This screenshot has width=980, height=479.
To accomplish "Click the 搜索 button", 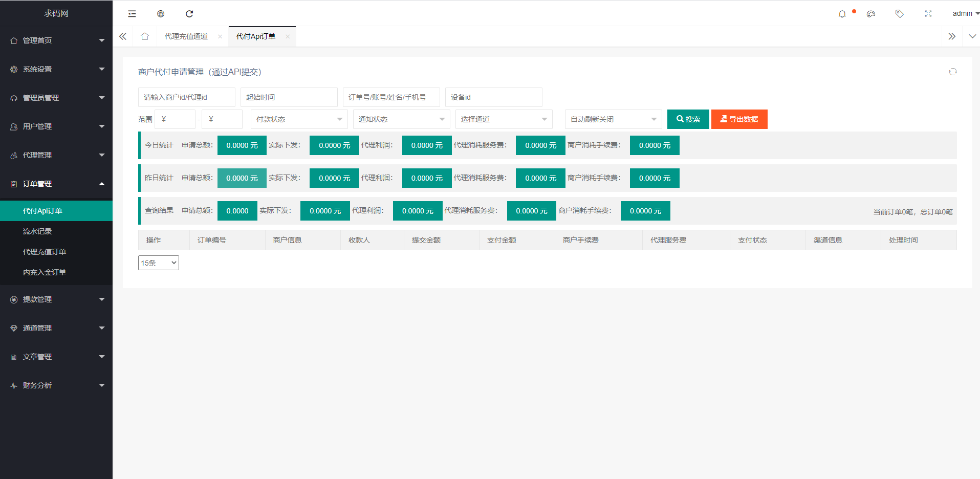I will (x=688, y=119).
